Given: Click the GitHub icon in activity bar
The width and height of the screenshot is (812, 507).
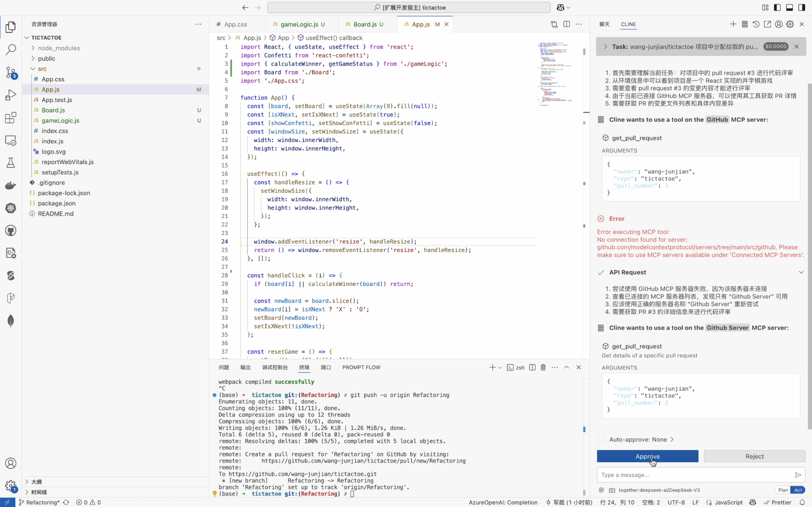Looking at the screenshot, I should (x=11, y=231).
